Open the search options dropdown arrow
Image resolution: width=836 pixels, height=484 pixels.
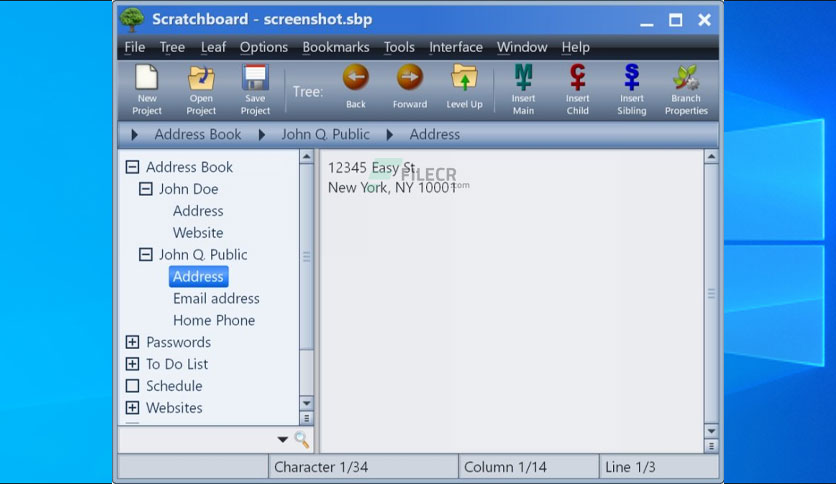tap(283, 440)
